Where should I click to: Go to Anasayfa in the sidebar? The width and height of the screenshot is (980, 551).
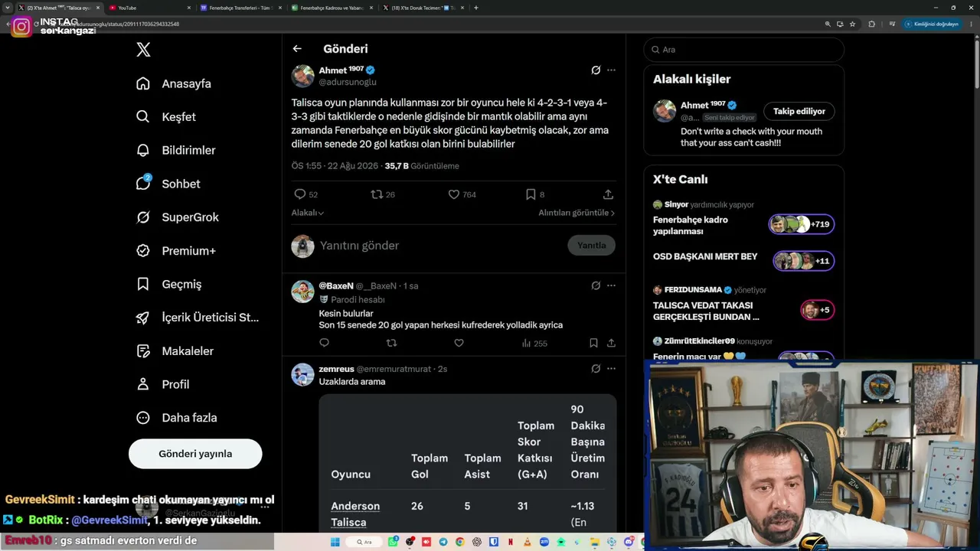[174, 83]
